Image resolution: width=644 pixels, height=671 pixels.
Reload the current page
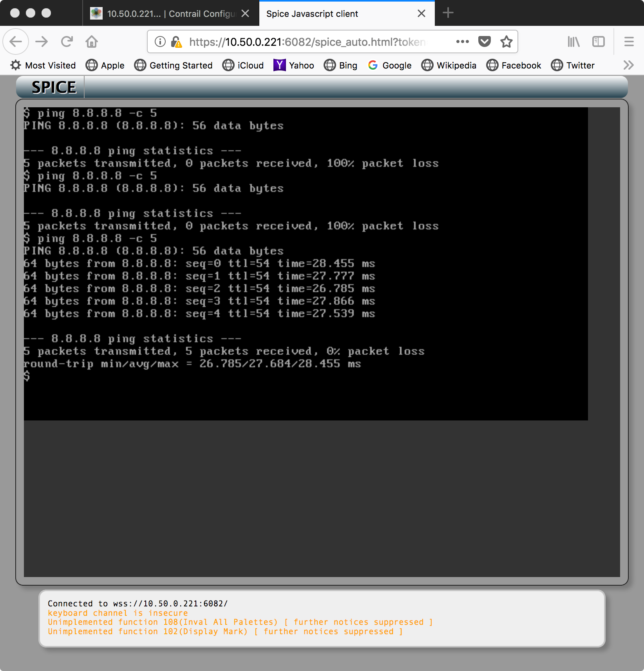click(x=67, y=41)
